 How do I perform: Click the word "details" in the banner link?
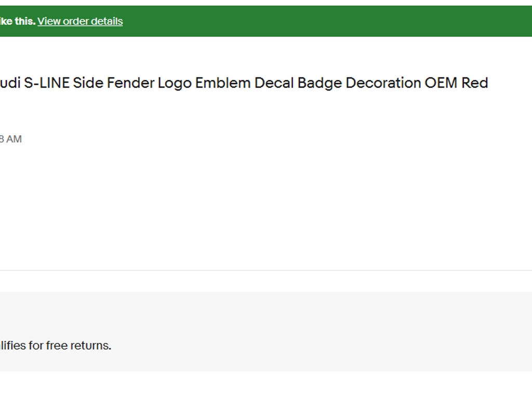[107, 21]
